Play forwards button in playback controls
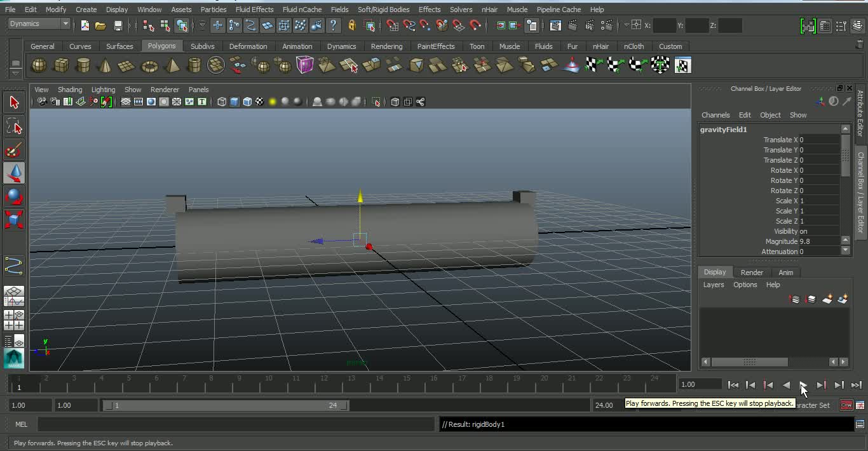The image size is (868, 451). [804, 385]
